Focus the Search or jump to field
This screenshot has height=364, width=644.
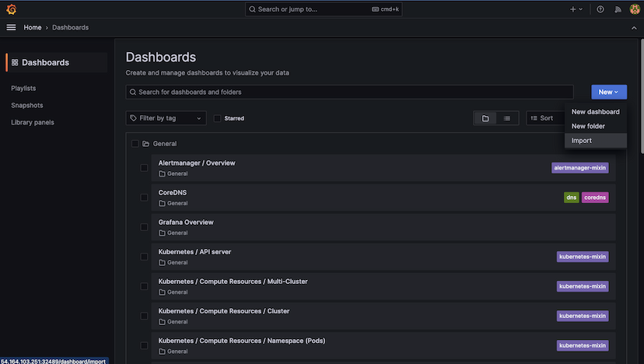(x=324, y=9)
